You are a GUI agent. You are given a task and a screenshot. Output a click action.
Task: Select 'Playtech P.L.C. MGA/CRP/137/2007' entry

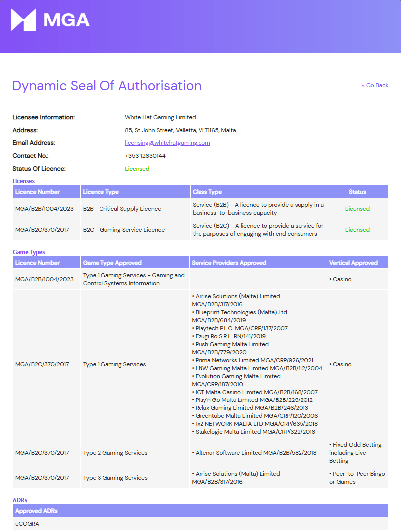(240, 328)
